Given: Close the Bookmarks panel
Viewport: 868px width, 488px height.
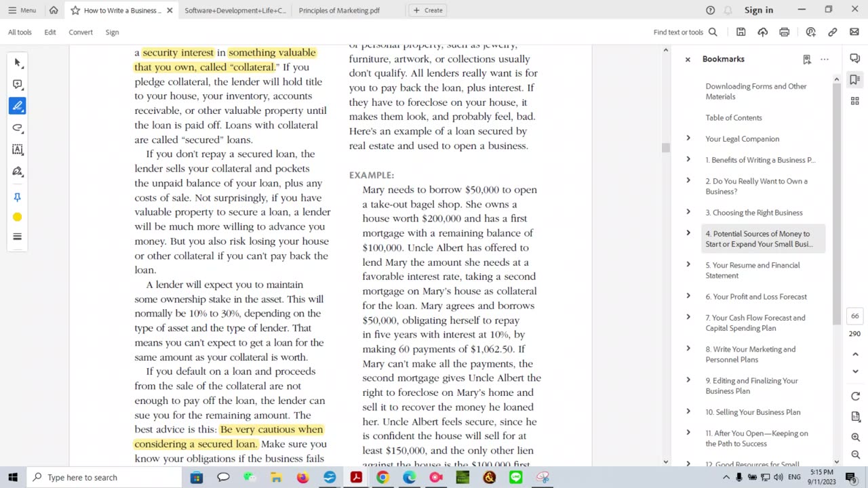Looking at the screenshot, I should click(x=688, y=59).
